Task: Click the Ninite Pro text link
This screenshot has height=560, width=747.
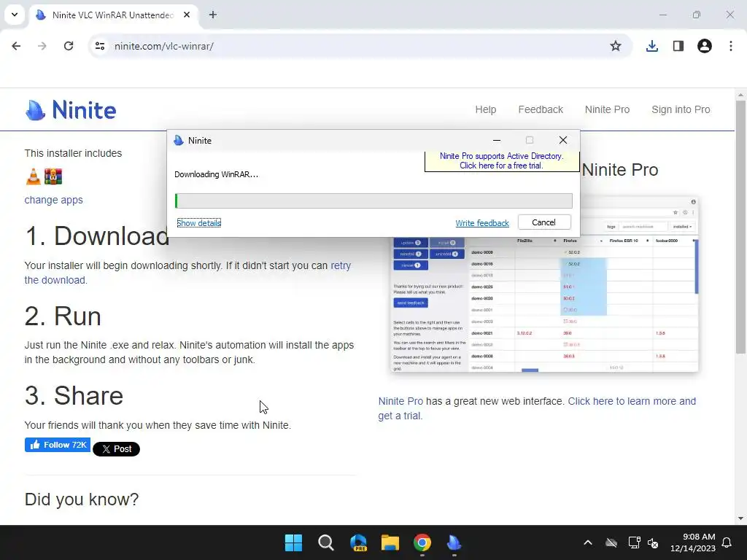Action: 400,402
